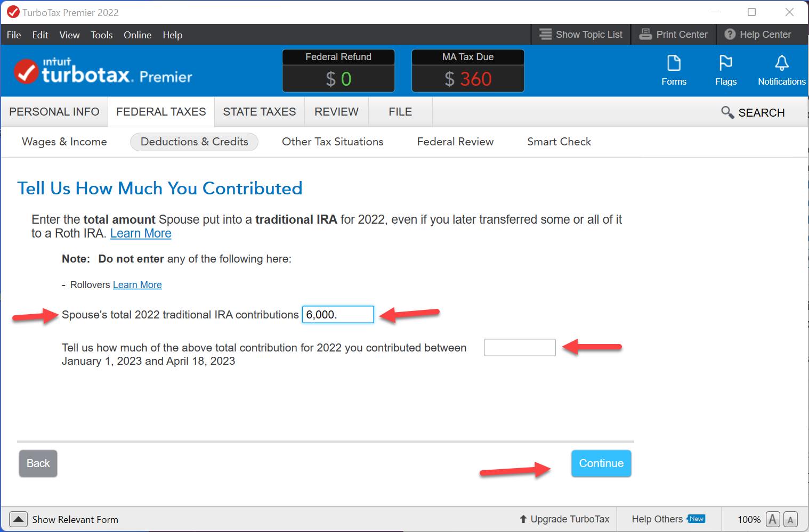Image resolution: width=809 pixels, height=532 pixels.
Task: Open the Tools menu
Action: pyautogui.click(x=101, y=35)
